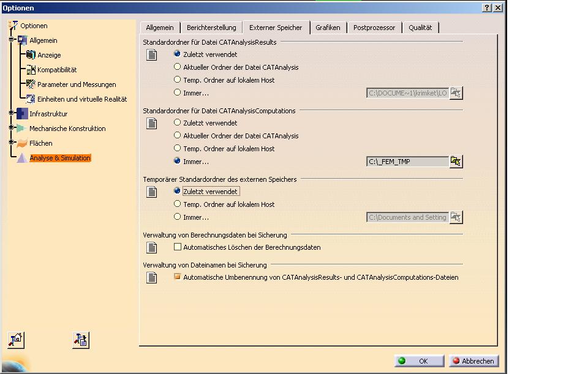Viewport: 588px width, 374px height.
Task: Select Anzeige in the options tree
Action: coord(49,55)
